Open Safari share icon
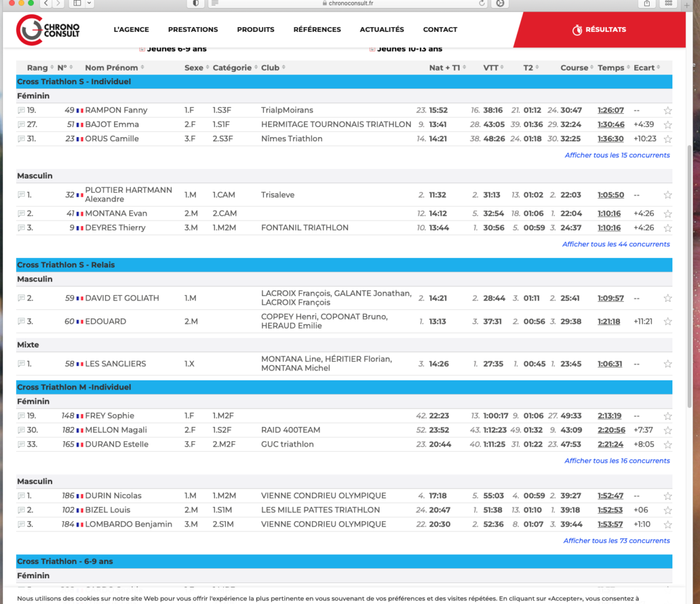The width and height of the screenshot is (700, 604). [647, 4]
